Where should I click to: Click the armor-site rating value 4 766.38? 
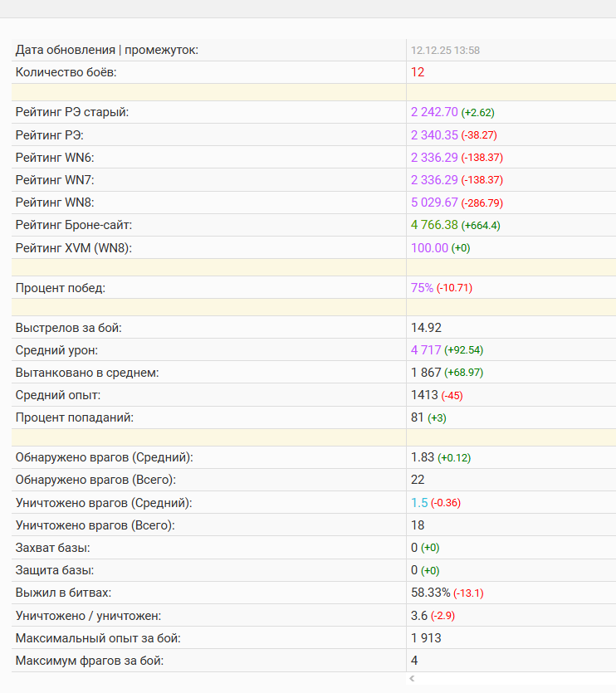434,224
